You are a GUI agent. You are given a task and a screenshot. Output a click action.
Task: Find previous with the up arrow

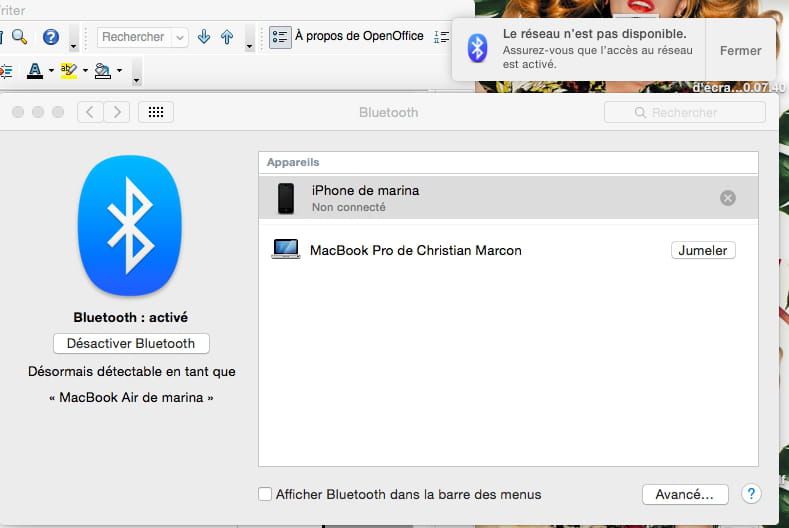click(x=227, y=37)
